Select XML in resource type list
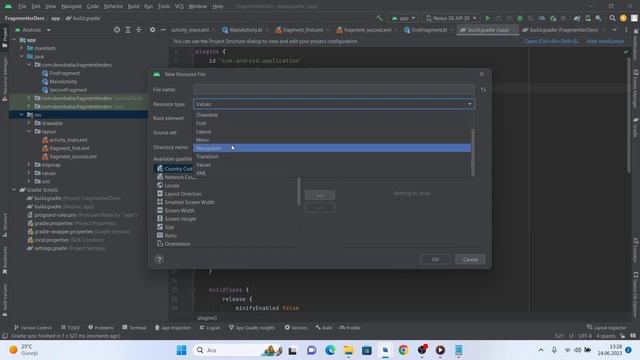640x360 pixels. [332, 173]
